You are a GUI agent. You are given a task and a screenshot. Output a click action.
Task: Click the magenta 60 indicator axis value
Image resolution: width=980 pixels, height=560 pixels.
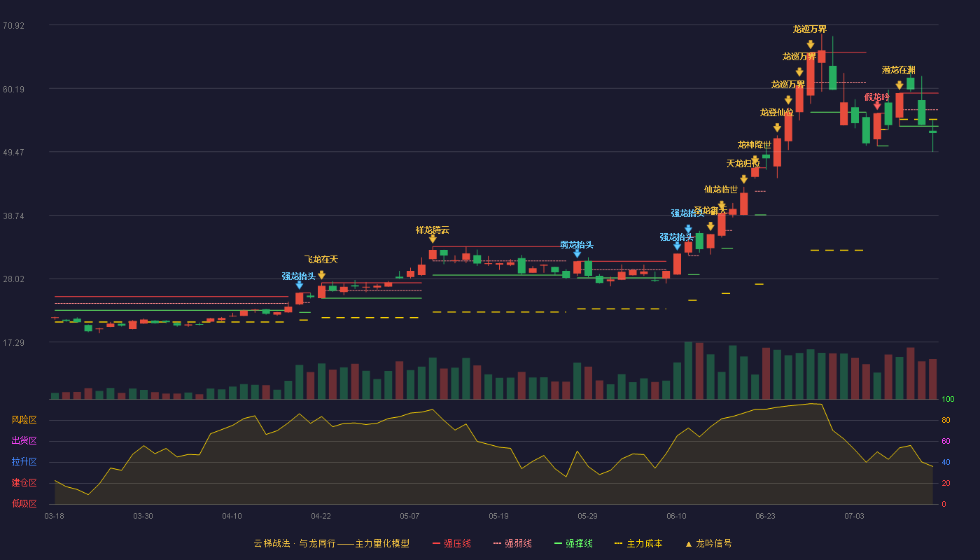(x=946, y=442)
